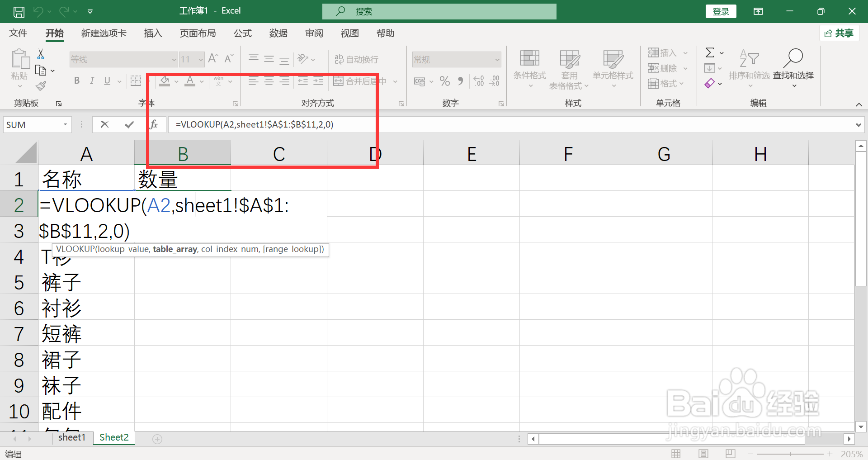
Task: Click the fx insert function icon
Action: tap(154, 124)
